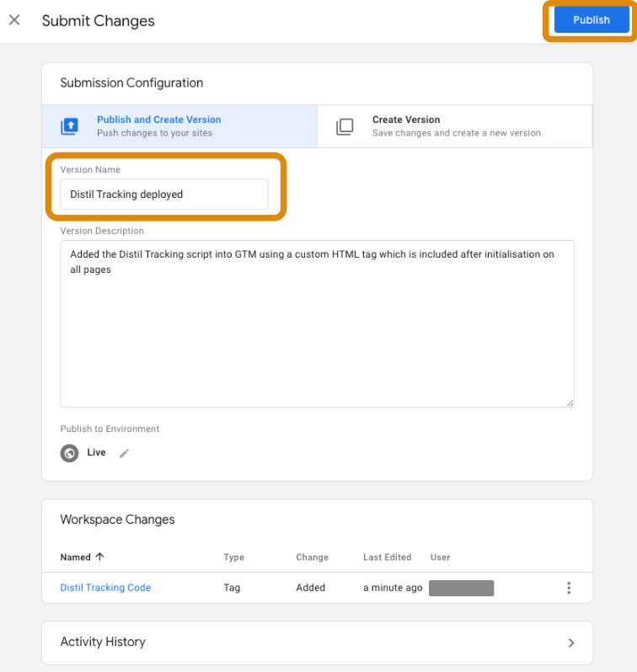Click the Submission Configuration heading
Viewport: 637px width, 672px height.
click(x=131, y=83)
